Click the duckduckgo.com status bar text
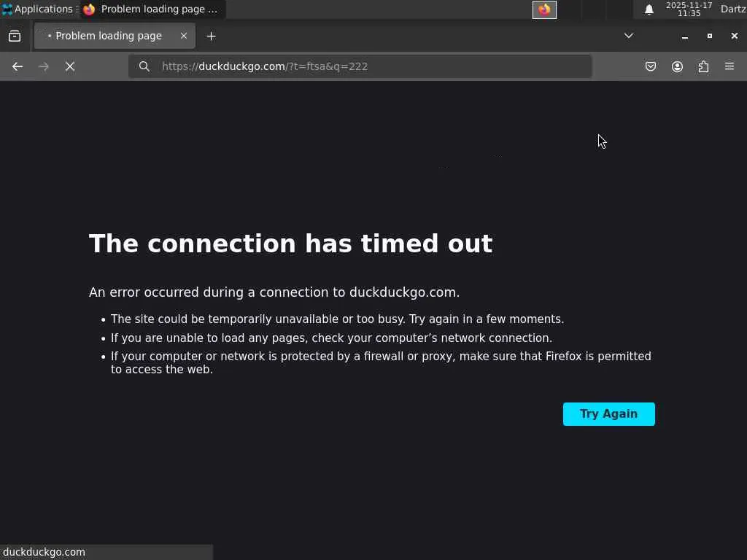 pyautogui.click(x=44, y=553)
